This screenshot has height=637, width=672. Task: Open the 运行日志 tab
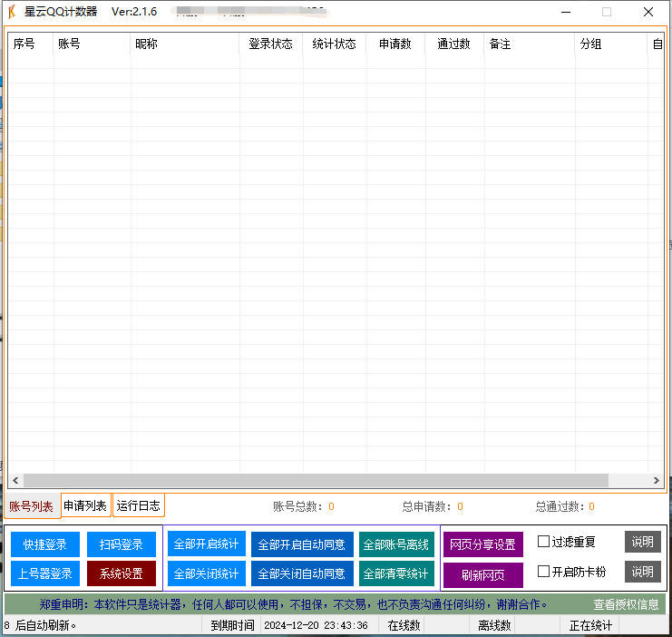(x=138, y=506)
